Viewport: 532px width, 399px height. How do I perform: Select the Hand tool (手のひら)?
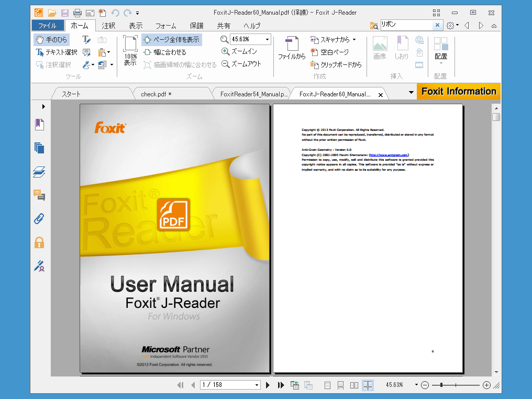click(51, 40)
